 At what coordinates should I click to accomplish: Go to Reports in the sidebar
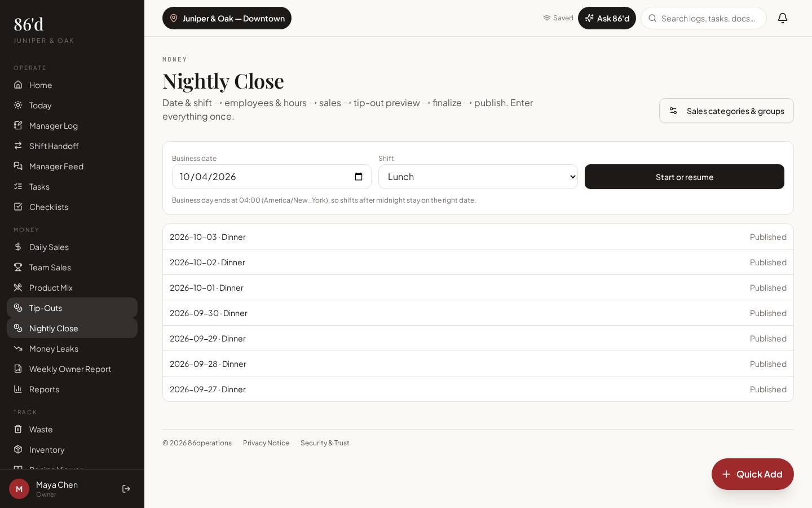click(x=72, y=389)
